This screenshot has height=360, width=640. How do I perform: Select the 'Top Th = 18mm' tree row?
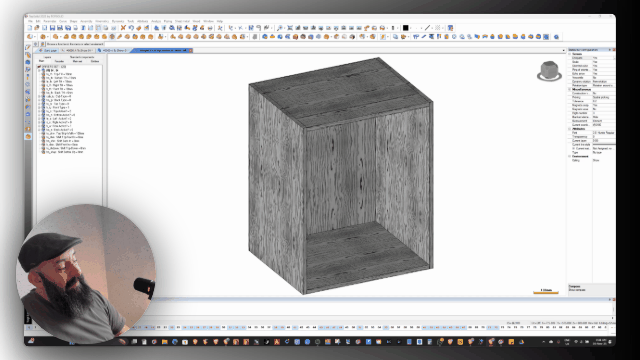59,74
